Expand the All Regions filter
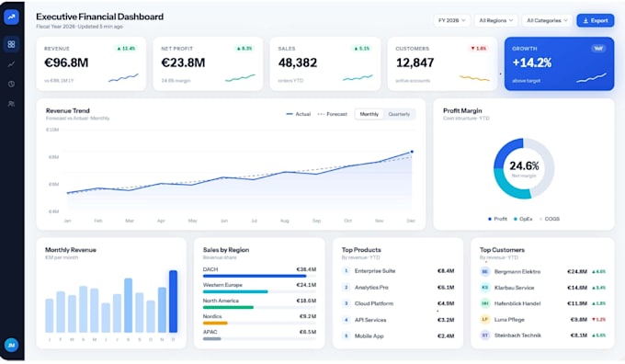625x364 pixels. (x=495, y=20)
